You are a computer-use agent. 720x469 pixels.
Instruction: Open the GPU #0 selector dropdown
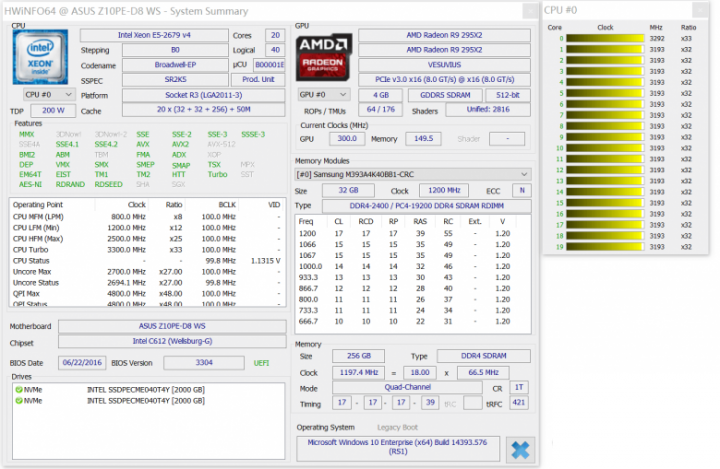[x=323, y=95]
